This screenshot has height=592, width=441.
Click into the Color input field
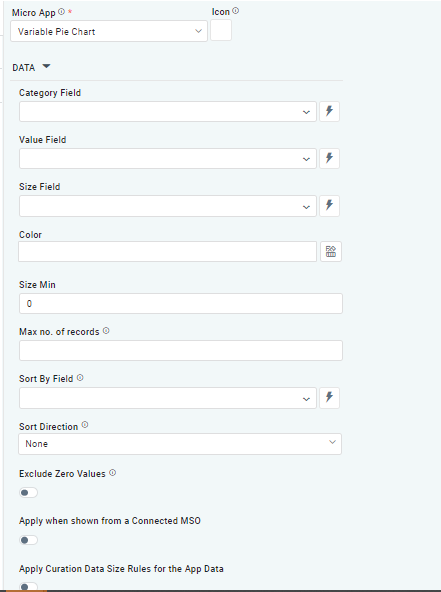[x=167, y=251]
